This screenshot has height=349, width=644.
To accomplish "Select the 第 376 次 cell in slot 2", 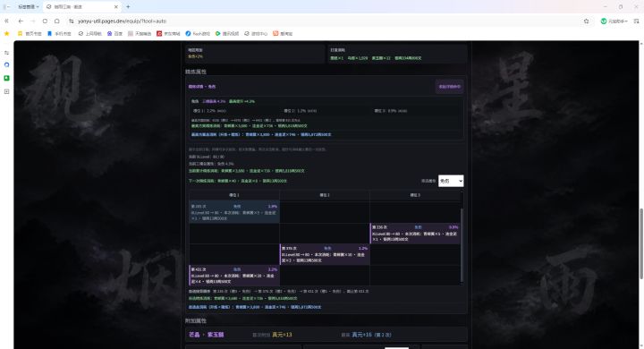I will (x=325, y=254).
